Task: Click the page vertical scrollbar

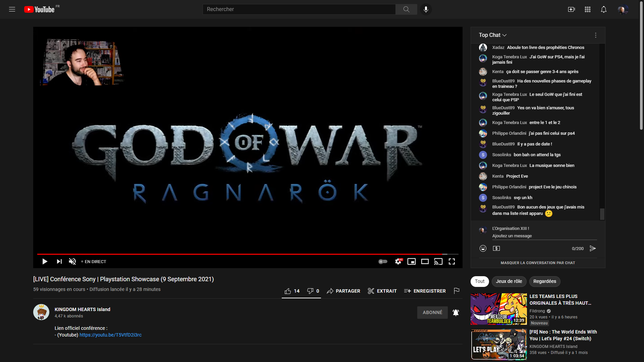Action: click(641, 65)
